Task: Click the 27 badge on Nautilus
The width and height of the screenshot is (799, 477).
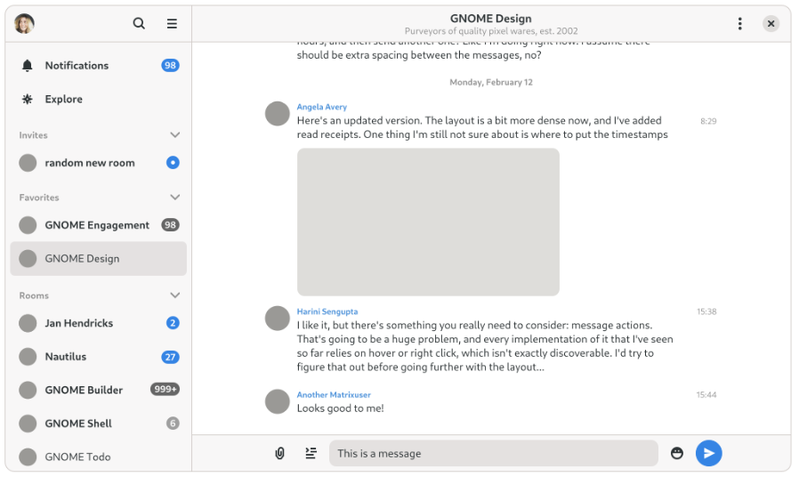Action: [170, 357]
